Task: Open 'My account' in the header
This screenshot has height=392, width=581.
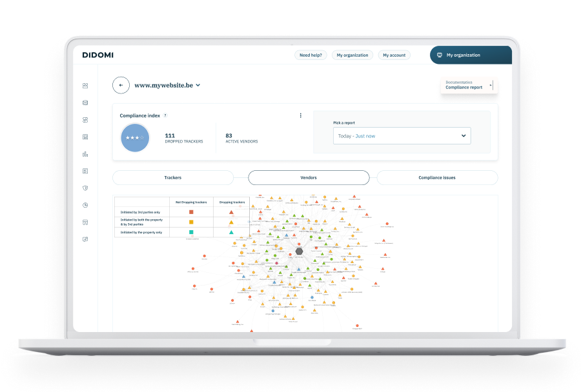Action: click(x=394, y=55)
